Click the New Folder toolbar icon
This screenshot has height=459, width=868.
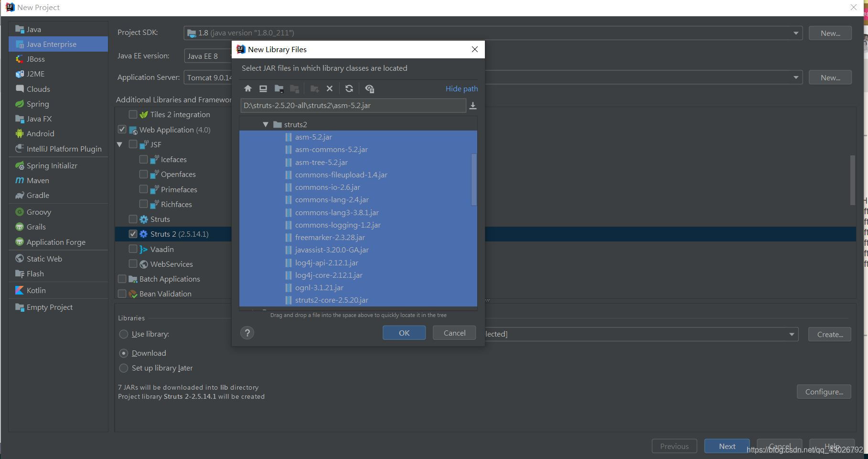tap(314, 88)
